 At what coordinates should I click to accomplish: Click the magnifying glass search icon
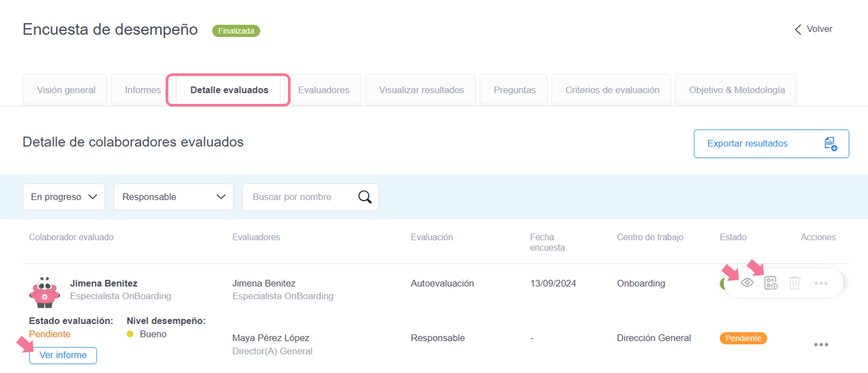[365, 197]
